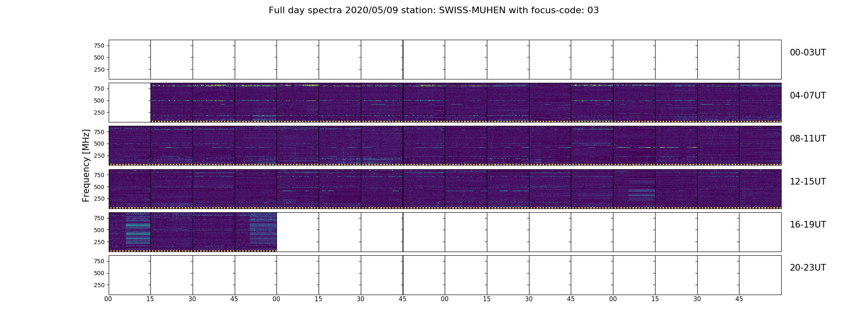Select the '12-15UT' row label
Viewport: 868px width, 331px height.
(808, 182)
